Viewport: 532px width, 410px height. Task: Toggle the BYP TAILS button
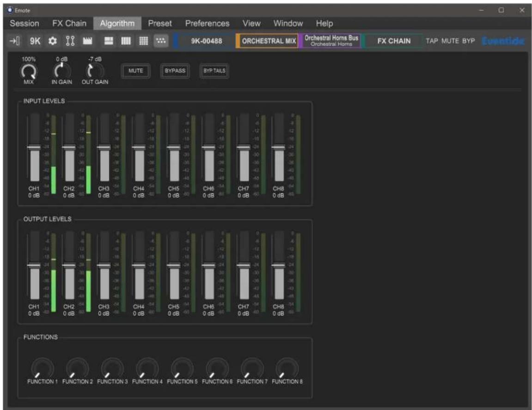click(214, 71)
